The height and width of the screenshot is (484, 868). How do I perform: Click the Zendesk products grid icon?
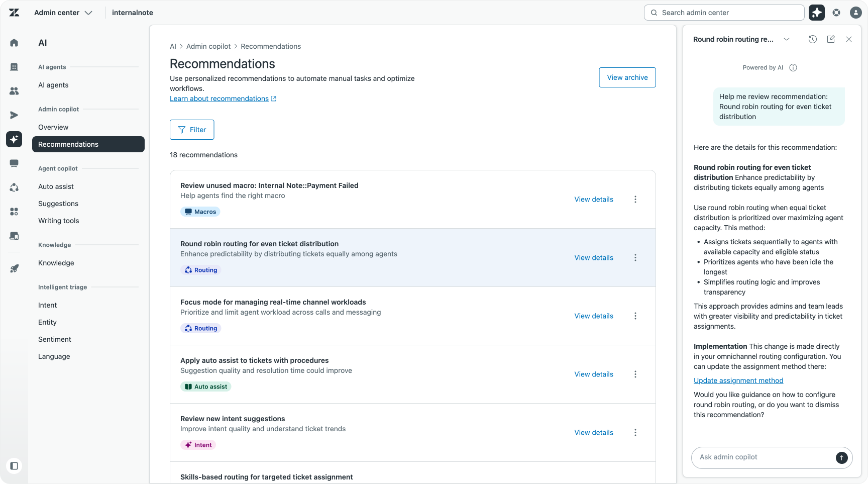836,13
